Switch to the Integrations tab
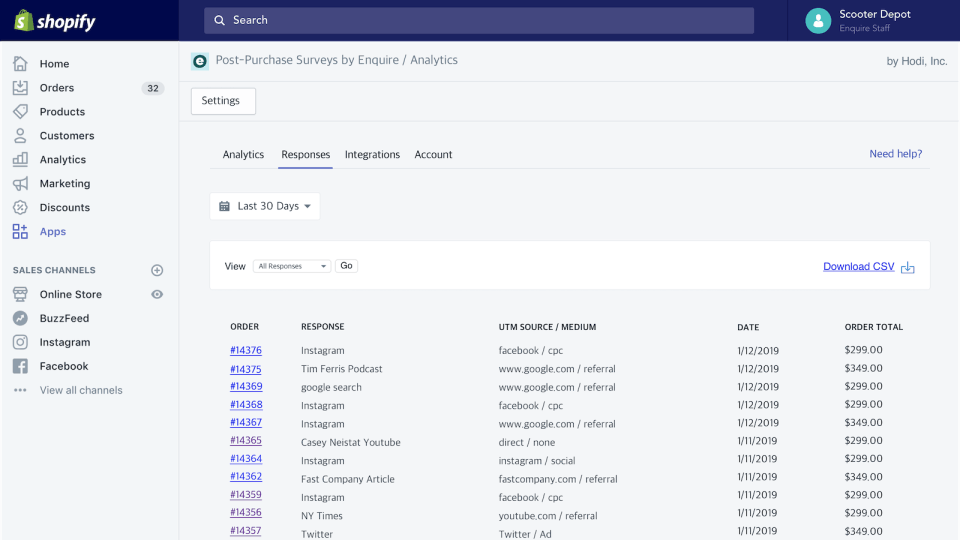This screenshot has width=960, height=540. pos(372,154)
